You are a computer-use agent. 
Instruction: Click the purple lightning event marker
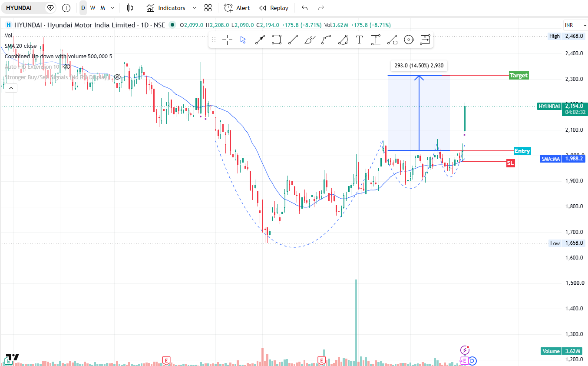465,350
